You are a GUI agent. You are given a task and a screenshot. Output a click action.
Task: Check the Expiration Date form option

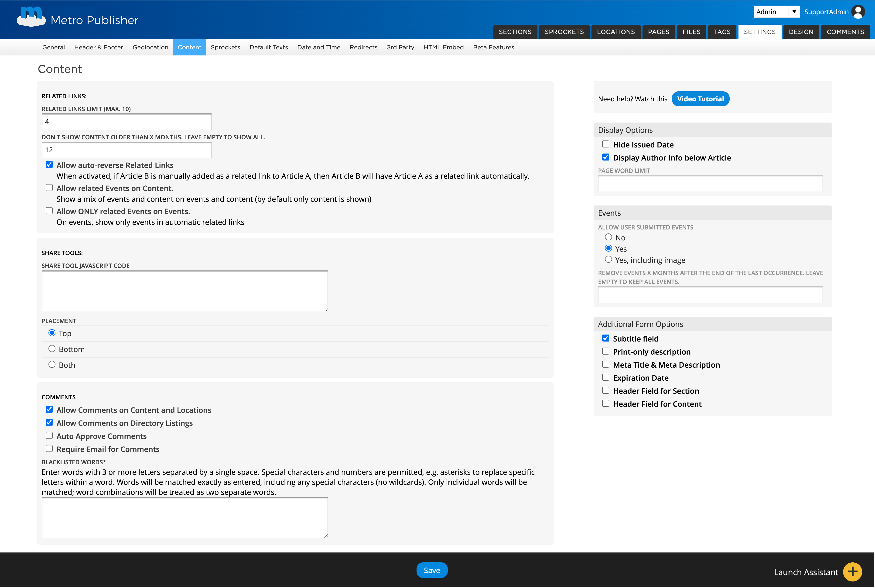point(605,378)
